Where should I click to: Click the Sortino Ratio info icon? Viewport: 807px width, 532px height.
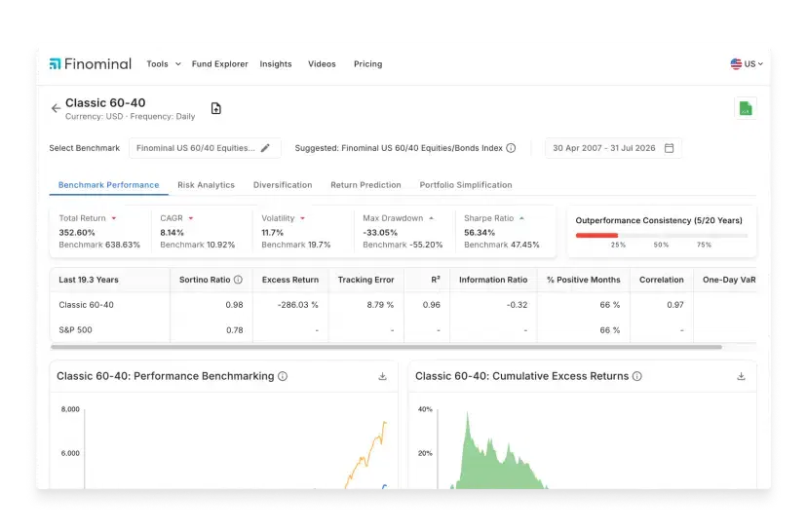coord(238,280)
